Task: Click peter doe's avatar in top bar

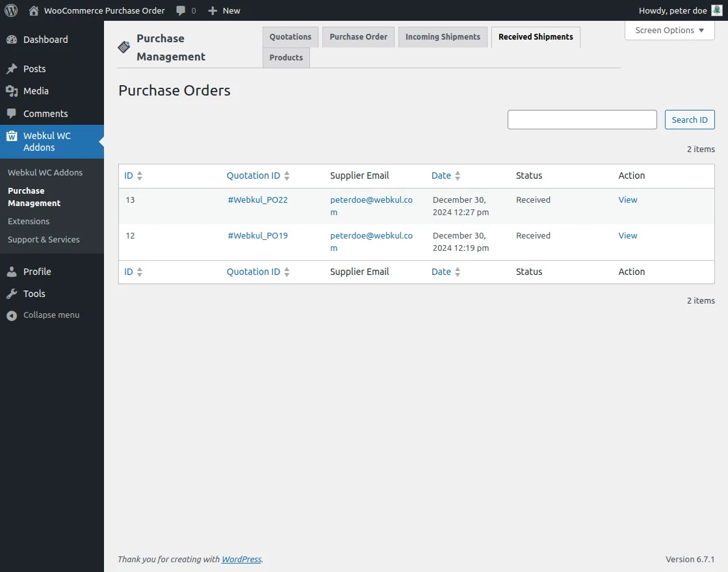Action: coord(716,10)
